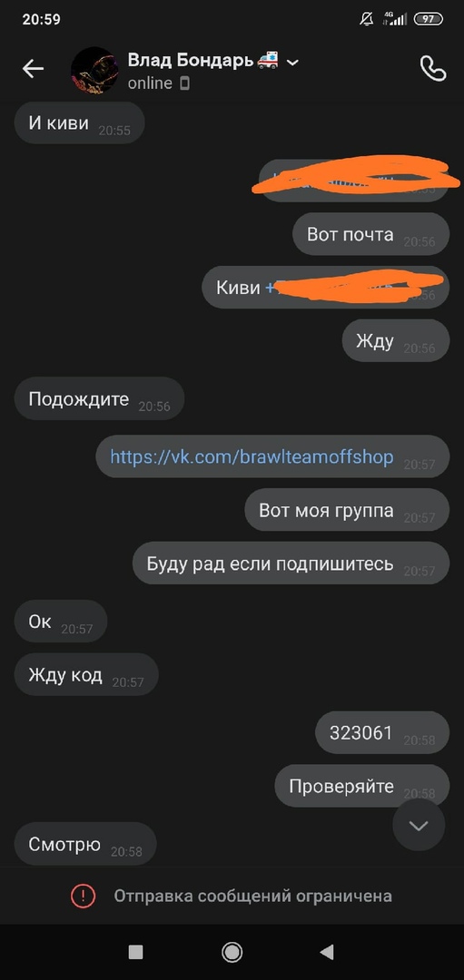
Task: Tap the red exclamation warning icon
Action: pyautogui.click(x=83, y=897)
